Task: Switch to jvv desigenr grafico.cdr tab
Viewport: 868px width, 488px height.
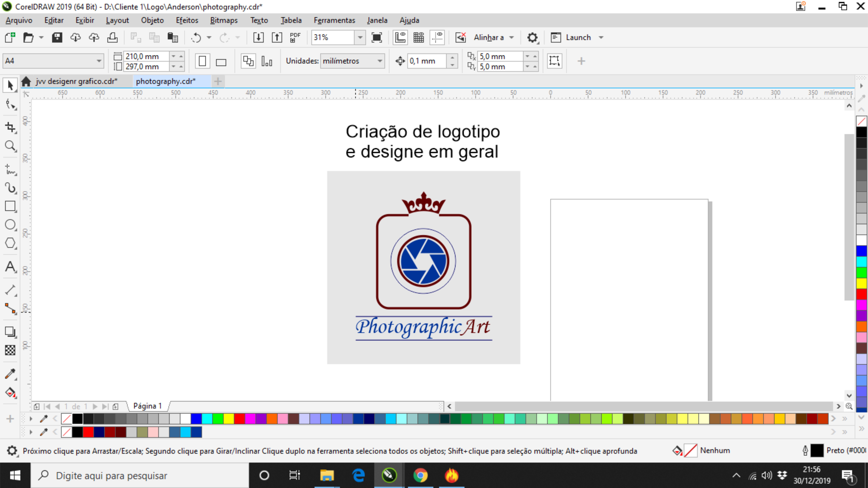Action: point(77,81)
